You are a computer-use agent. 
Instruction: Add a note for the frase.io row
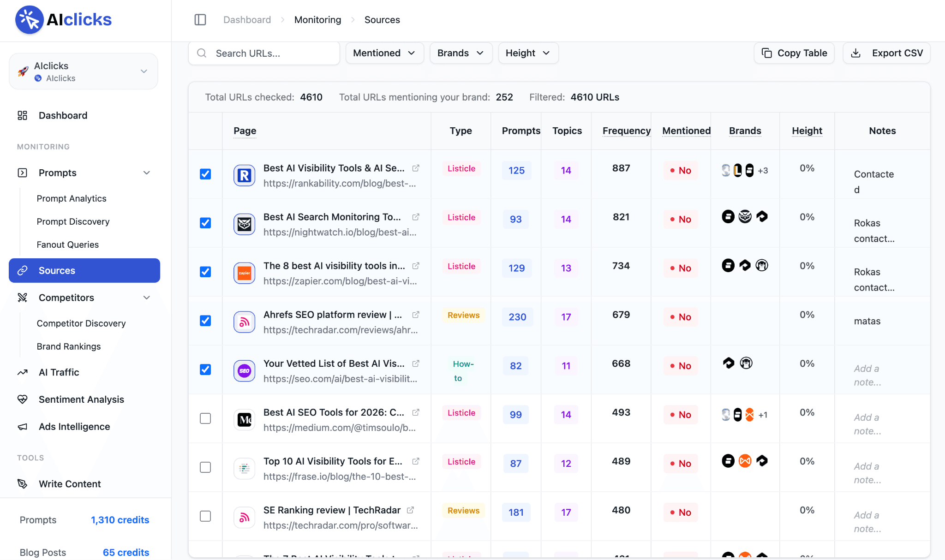(867, 473)
